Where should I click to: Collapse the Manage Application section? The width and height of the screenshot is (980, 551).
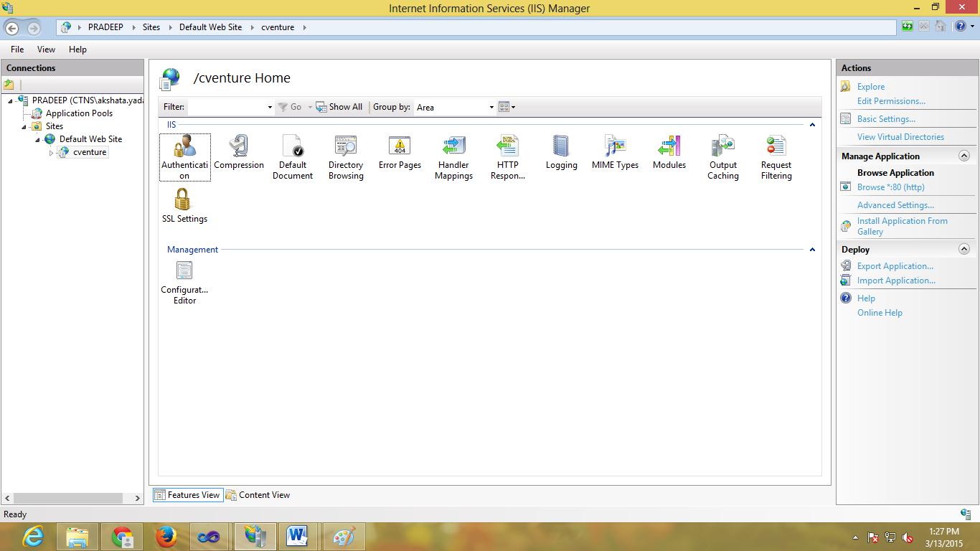964,156
